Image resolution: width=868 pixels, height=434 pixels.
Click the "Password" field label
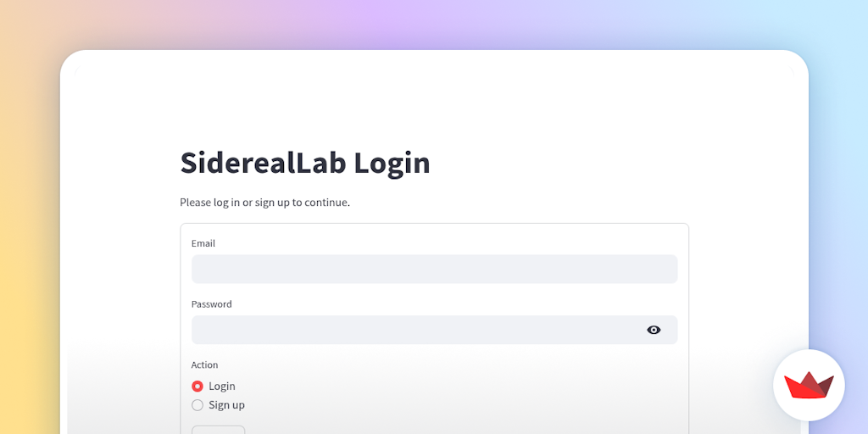pos(211,304)
